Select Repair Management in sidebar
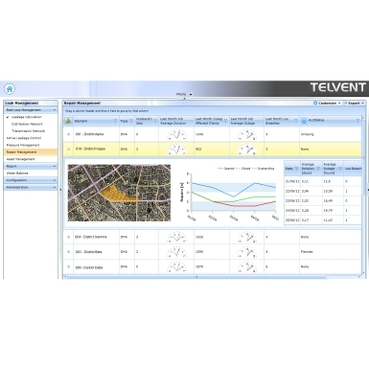 (30, 152)
